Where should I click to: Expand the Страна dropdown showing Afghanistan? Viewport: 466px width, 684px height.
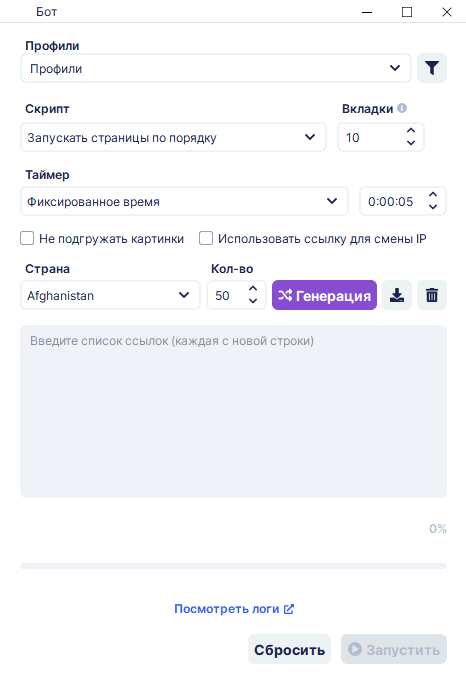click(x=110, y=295)
